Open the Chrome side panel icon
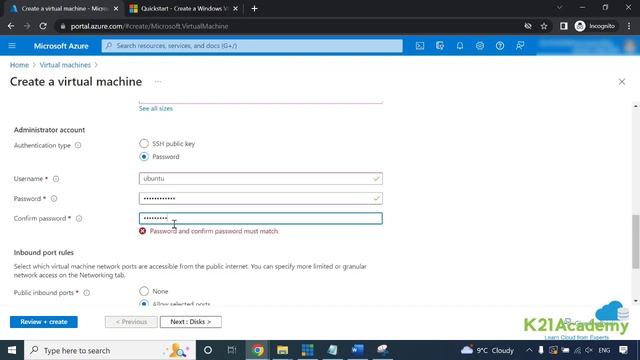 pos(564,26)
